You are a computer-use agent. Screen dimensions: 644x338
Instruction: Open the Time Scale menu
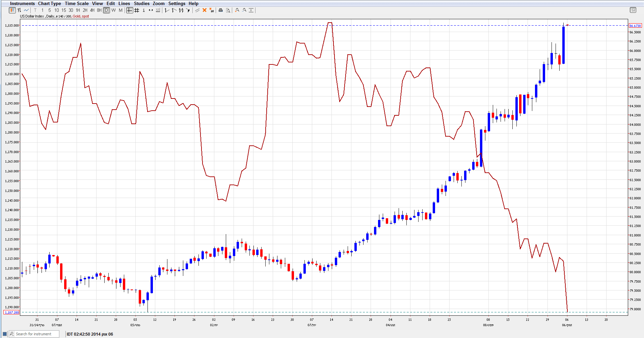[x=77, y=3]
